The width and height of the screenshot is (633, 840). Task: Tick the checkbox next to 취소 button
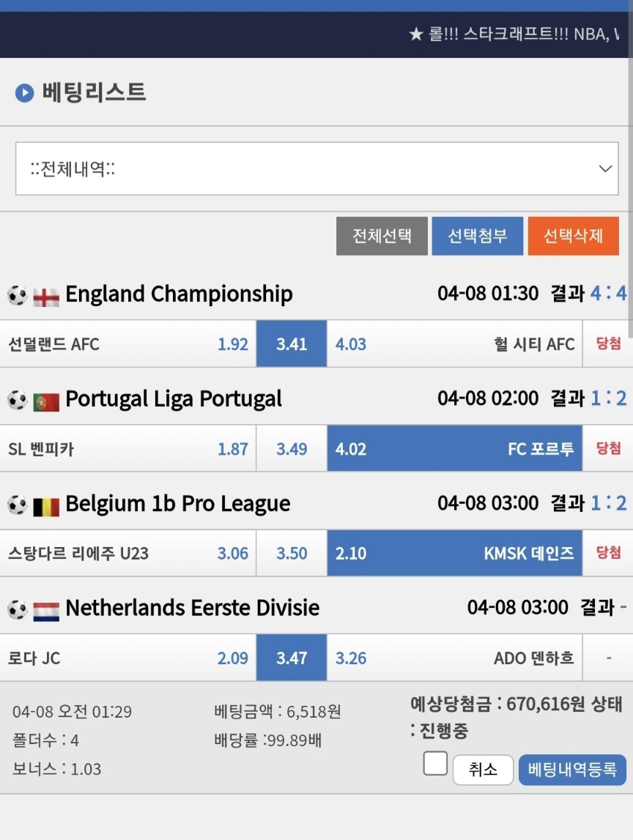point(435,763)
